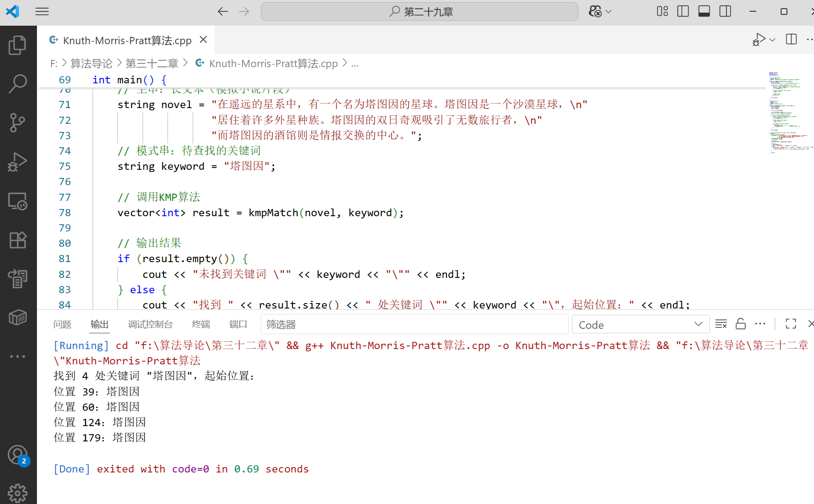Expand the trailing ... breadcrumb symbol

coord(355,64)
